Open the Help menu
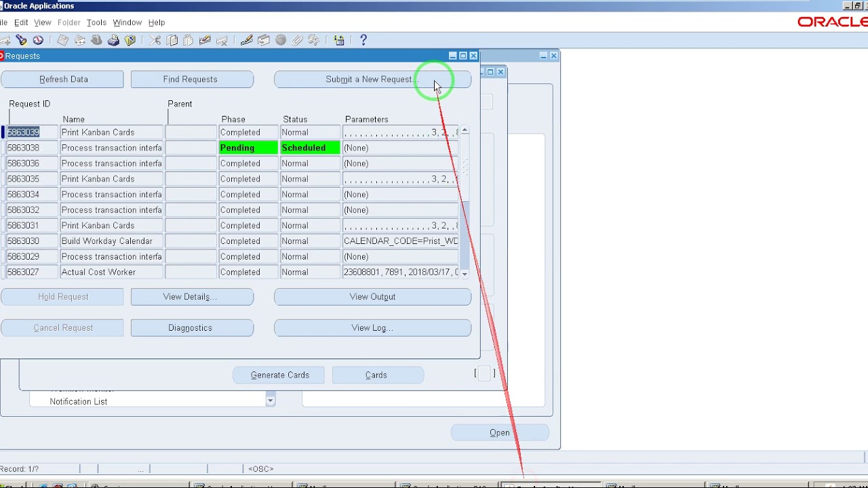Image resolution: width=868 pixels, height=488 pixels. [x=157, y=22]
